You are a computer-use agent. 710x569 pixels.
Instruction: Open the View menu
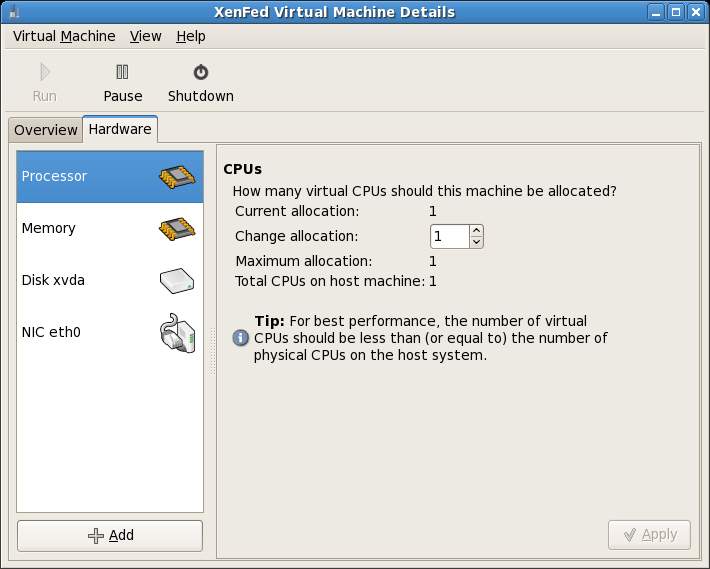point(145,36)
